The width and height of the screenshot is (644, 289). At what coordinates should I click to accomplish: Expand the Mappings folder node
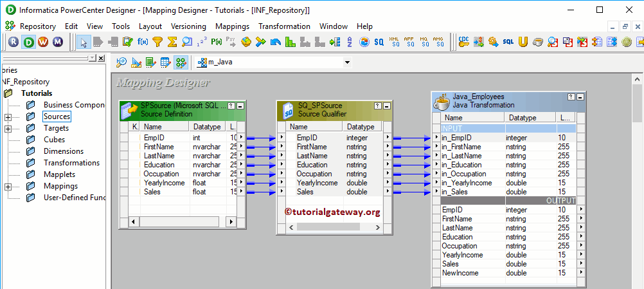pyautogui.click(x=8, y=187)
